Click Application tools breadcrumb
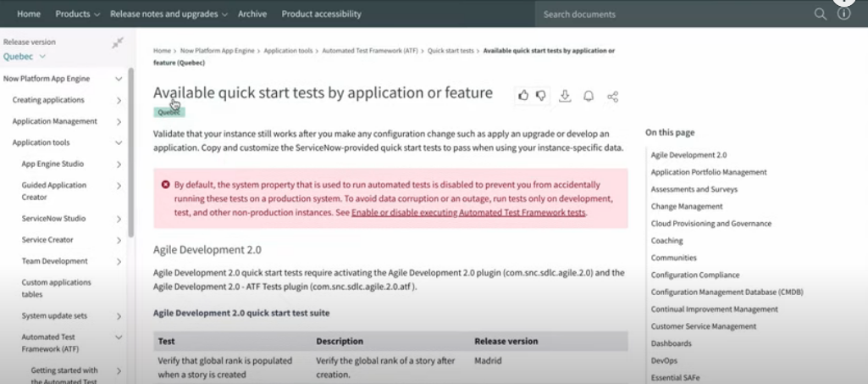 pyautogui.click(x=288, y=50)
